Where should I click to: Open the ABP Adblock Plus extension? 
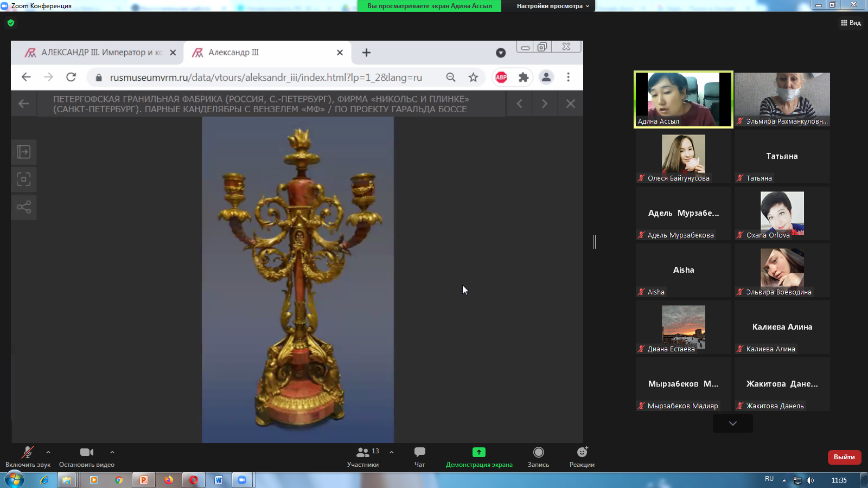501,78
